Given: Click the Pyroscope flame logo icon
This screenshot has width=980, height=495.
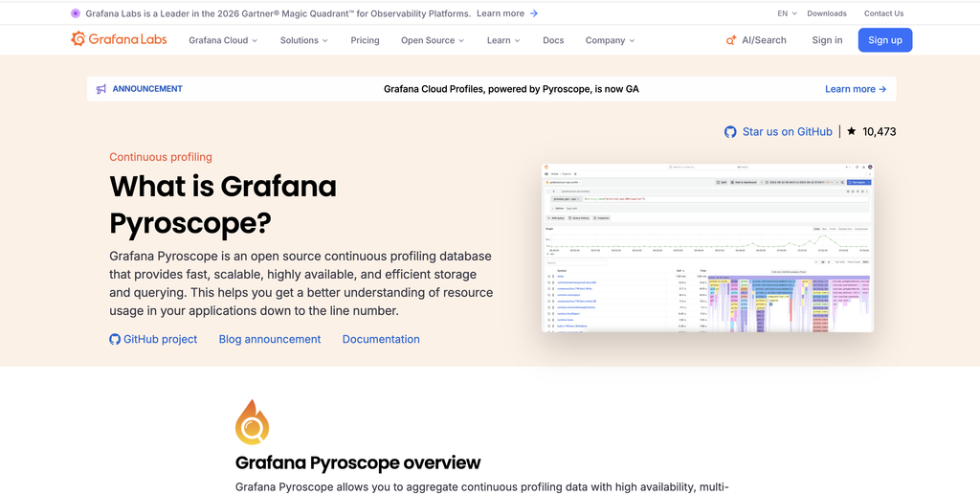Looking at the screenshot, I should coord(252,422).
